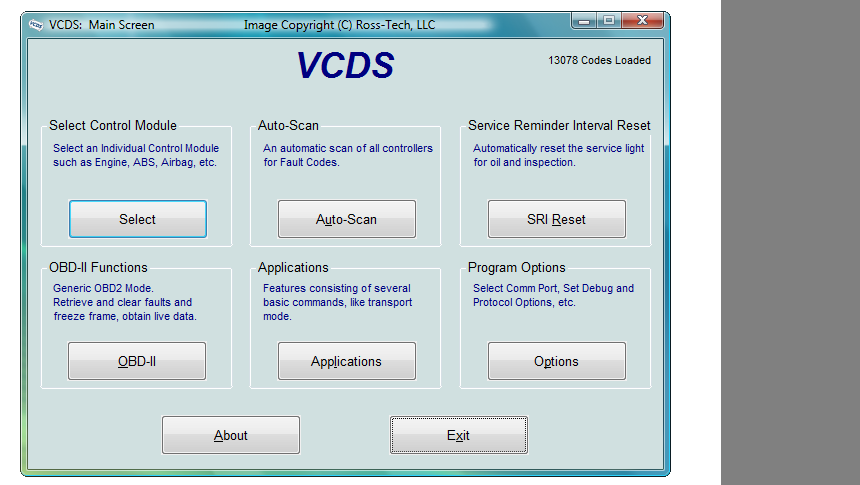Viewport: 860px width, 485px height.
Task: Open OBD-II generic functions
Action: point(137,361)
